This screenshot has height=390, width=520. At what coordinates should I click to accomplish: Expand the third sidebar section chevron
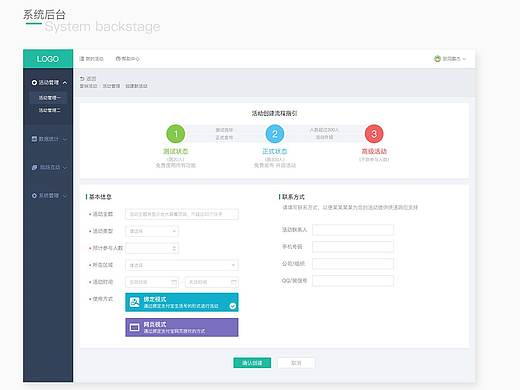[x=65, y=168]
